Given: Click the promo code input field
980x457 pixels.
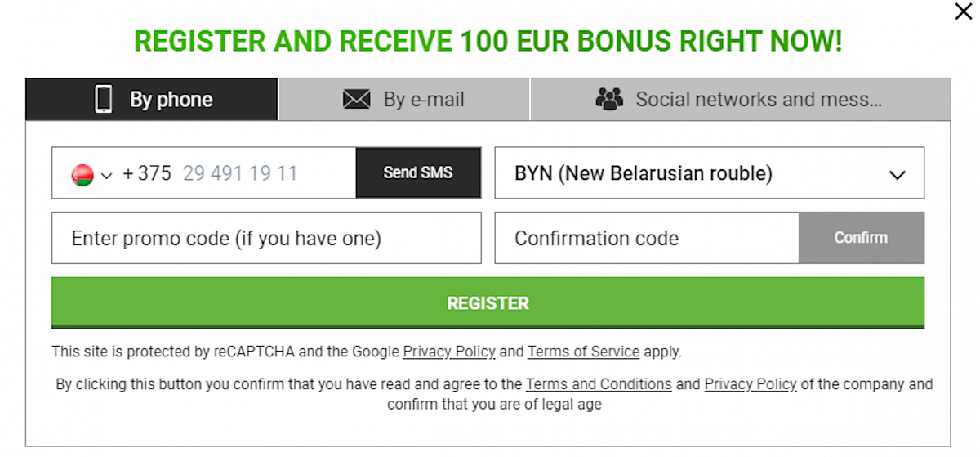Looking at the screenshot, I should 266,239.
